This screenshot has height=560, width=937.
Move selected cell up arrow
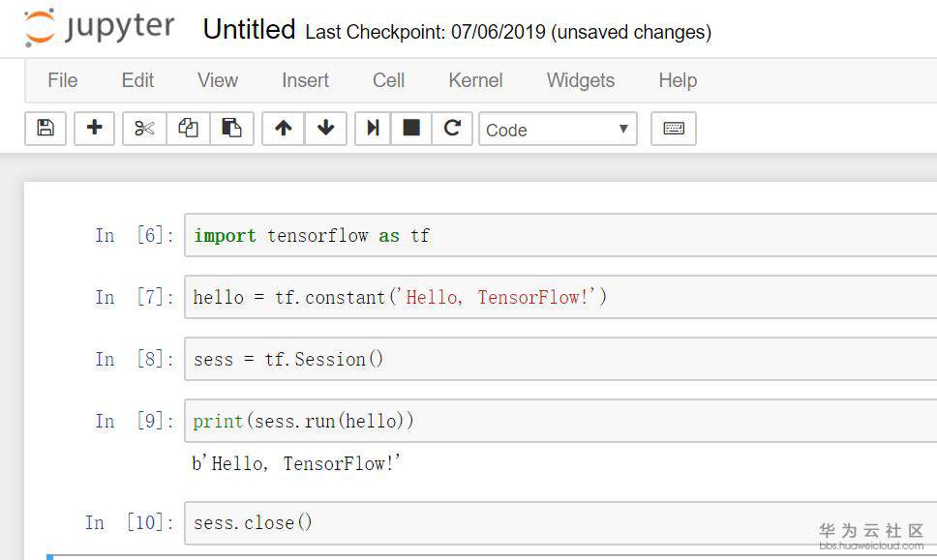284,129
